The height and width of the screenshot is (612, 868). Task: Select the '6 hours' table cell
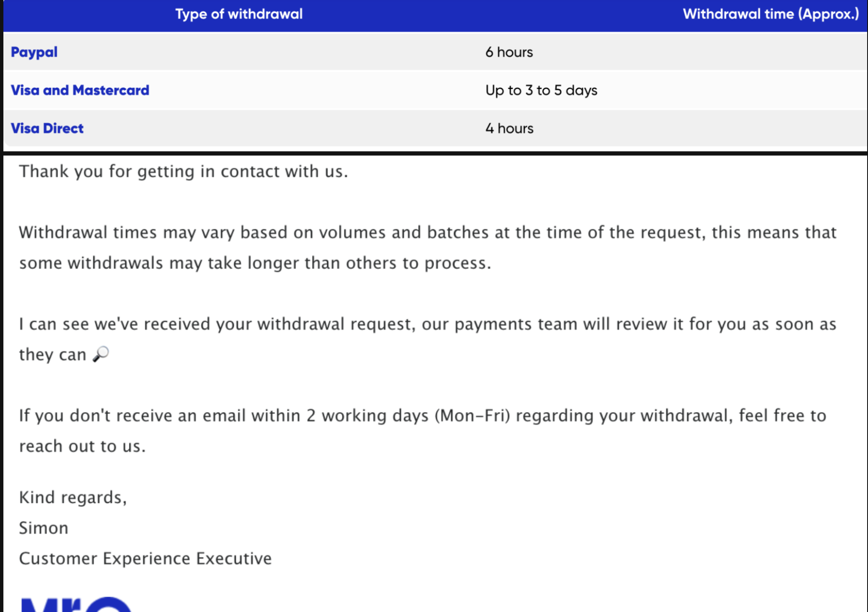(x=509, y=52)
